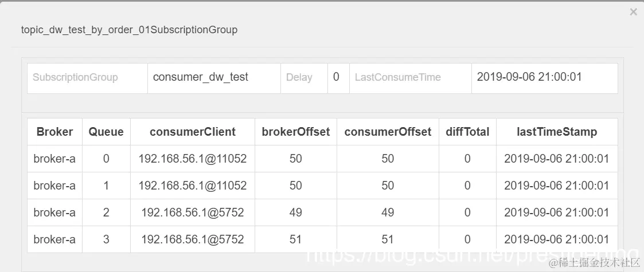Click the consumerClient column header
The height and width of the screenshot is (272, 644).
[193, 132]
